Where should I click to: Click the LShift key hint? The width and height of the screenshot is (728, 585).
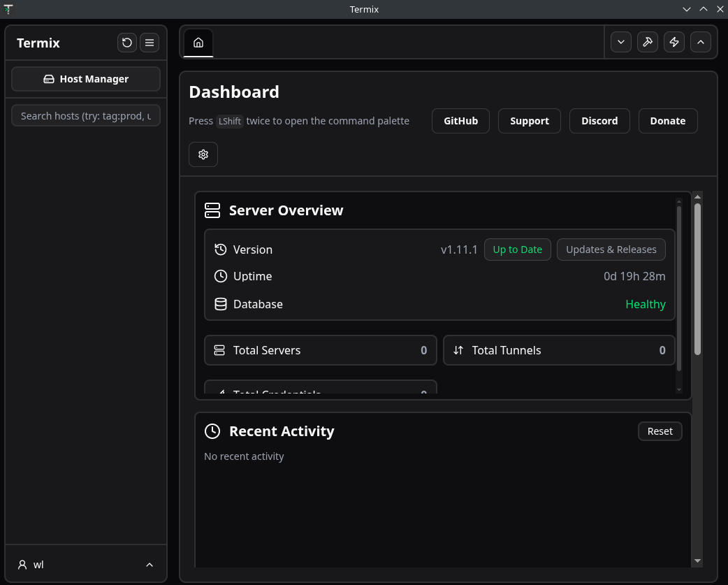(229, 121)
